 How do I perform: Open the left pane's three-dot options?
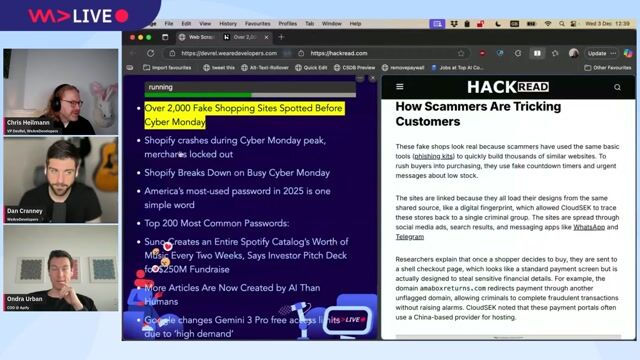coord(360,78)
